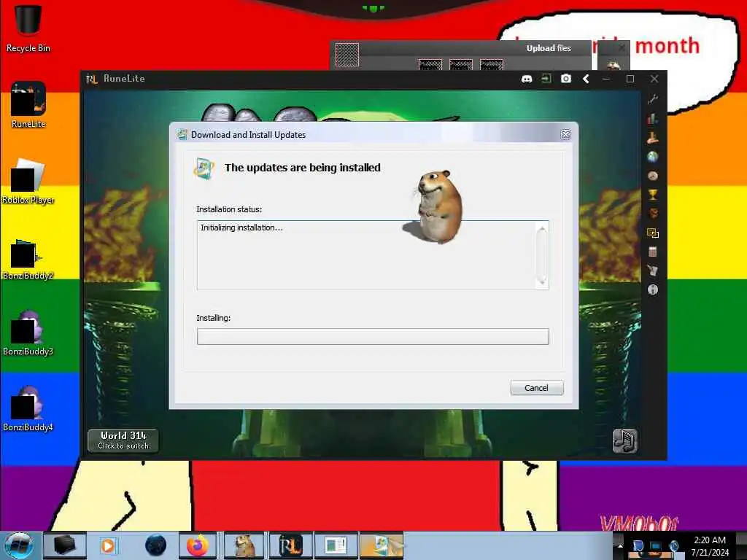Close the Download and Install Updates dialog
This screenshot has width=747, height=560.
click(x=565, y=135)
